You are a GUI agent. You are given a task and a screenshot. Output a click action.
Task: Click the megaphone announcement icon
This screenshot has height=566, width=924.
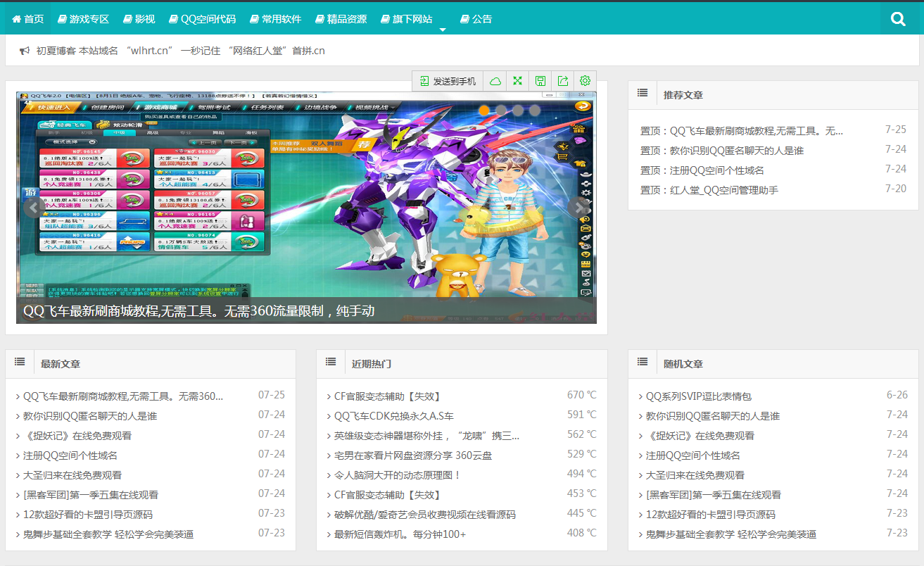point(25,51)
